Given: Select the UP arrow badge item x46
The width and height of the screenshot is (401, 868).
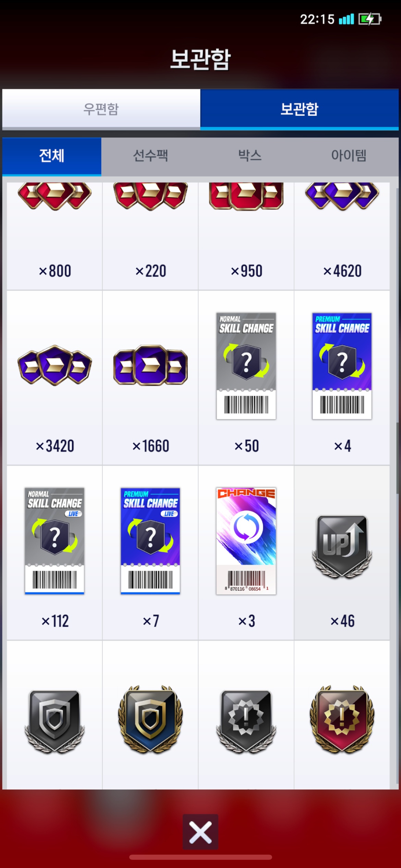Looking at the screenshot, I should tap(342, 553).
